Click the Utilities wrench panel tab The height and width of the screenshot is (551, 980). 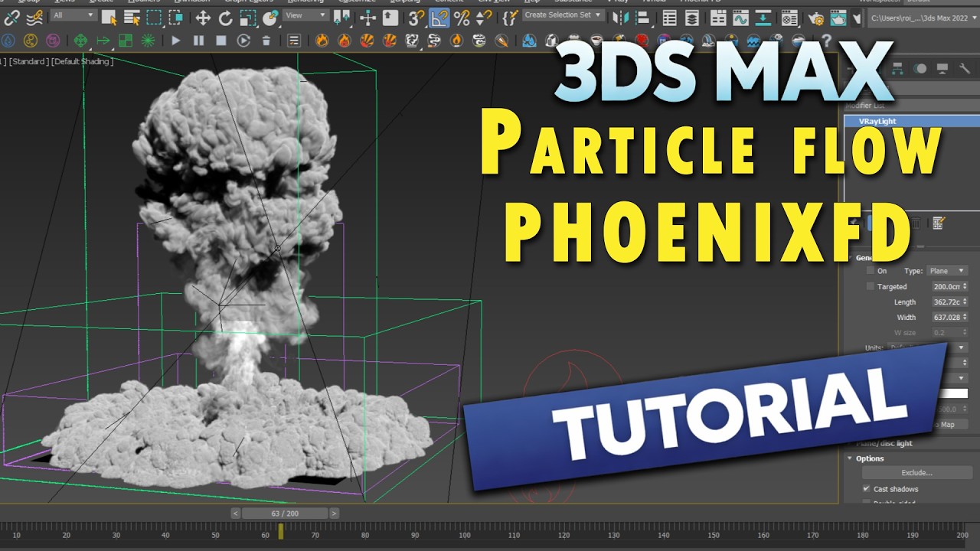click(x=964, y=68)
